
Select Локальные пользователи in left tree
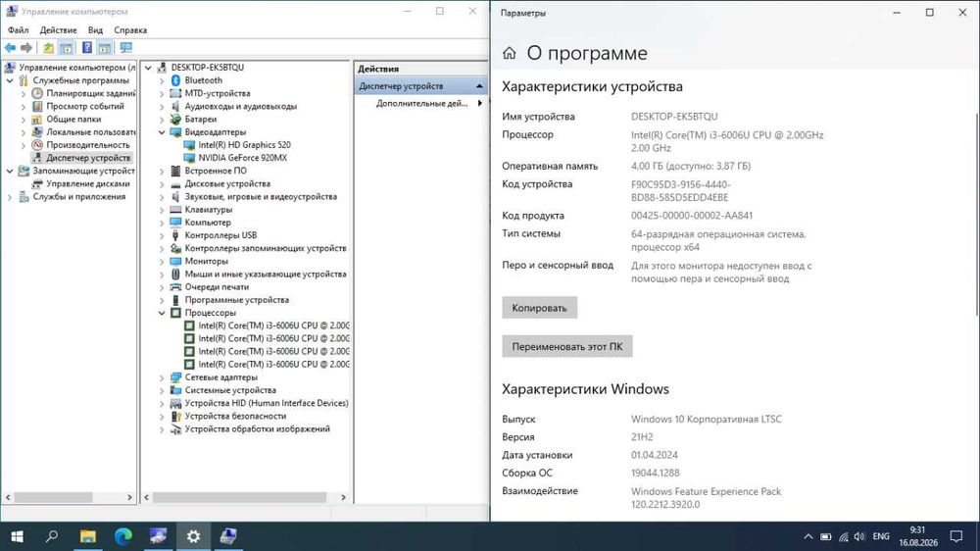[90, 132]
